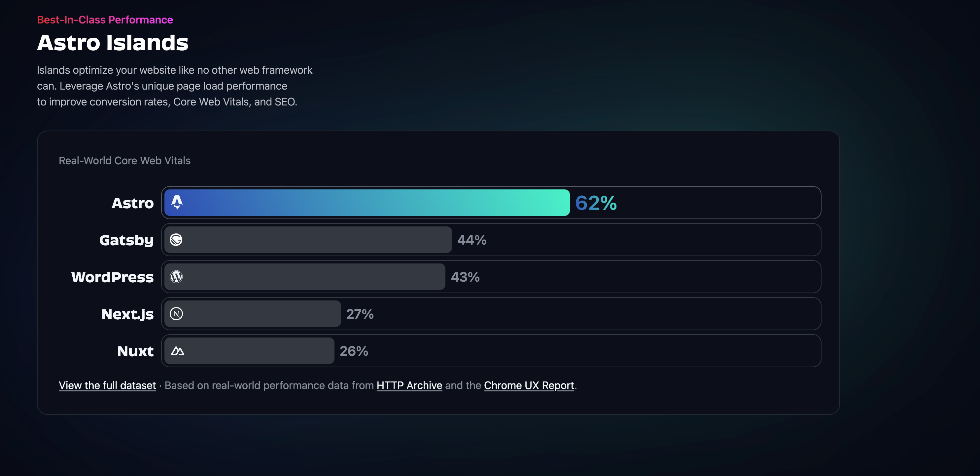Click the Nuxt logo icon
The image size is (980, 476).
(177, 351)
